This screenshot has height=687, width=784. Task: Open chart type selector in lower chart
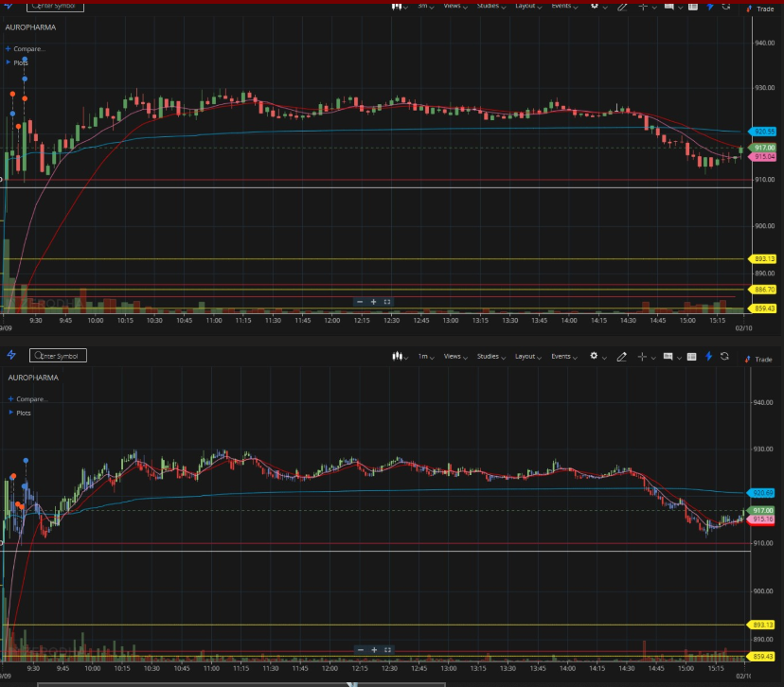[397, 356]
